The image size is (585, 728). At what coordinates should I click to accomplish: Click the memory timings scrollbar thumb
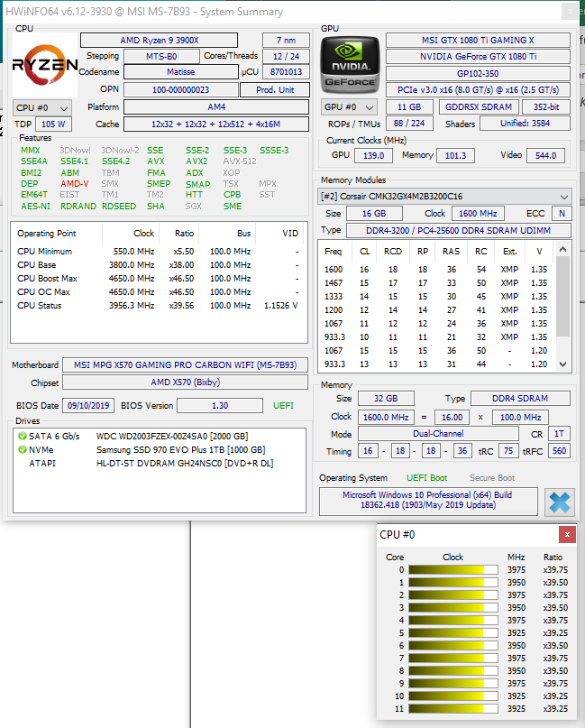click(x=562, y=297)
